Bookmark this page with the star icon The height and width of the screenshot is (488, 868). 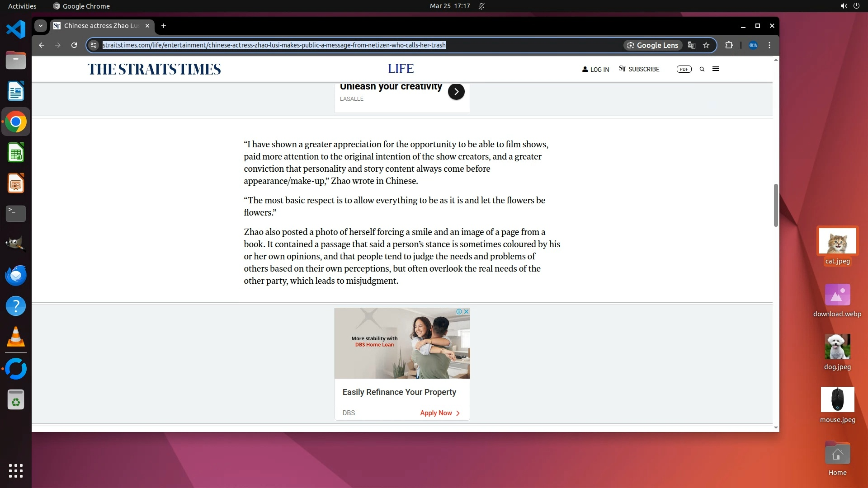coord(706,45)
